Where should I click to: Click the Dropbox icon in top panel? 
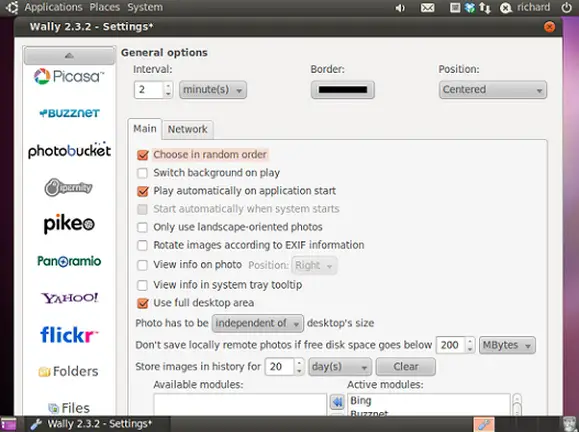[470, 7]
